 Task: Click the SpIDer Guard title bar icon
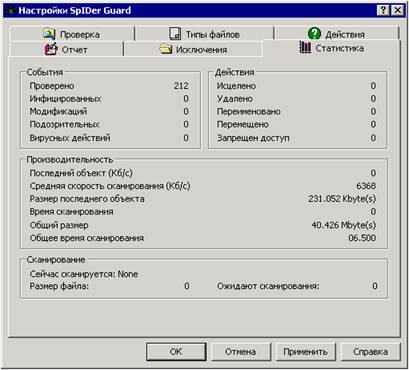click(11, 11)
